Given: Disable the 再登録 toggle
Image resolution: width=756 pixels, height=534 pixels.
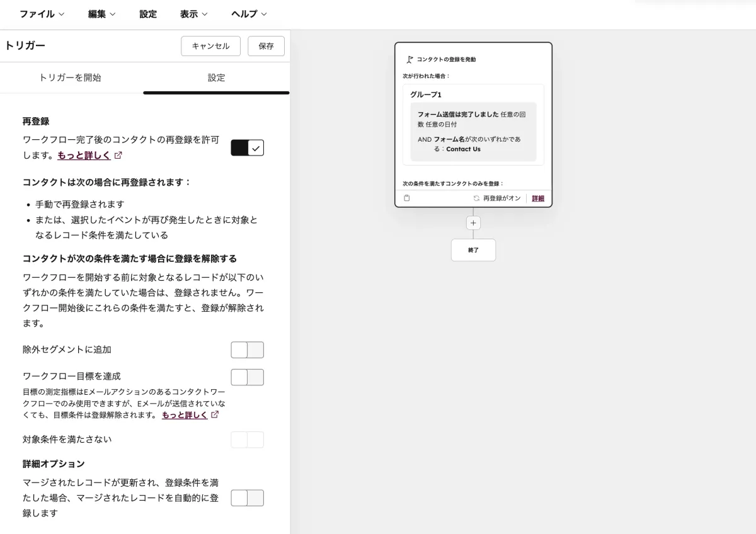Looking at the screenshot, I should (x=247, y=147).
